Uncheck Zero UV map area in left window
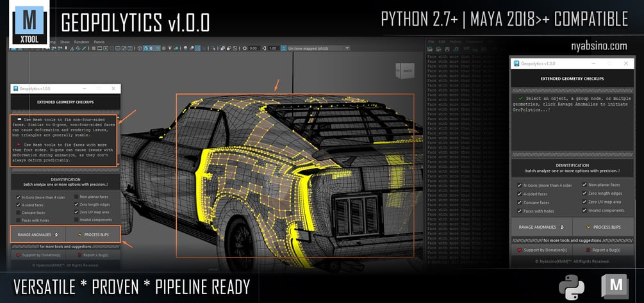The image size is (644, 303). [x=76, y=212]
